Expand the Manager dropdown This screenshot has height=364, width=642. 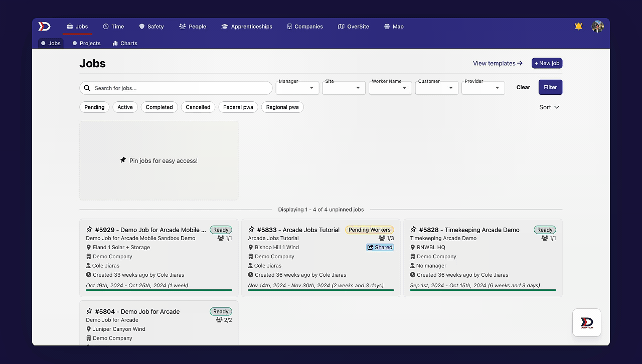[297, 88]
